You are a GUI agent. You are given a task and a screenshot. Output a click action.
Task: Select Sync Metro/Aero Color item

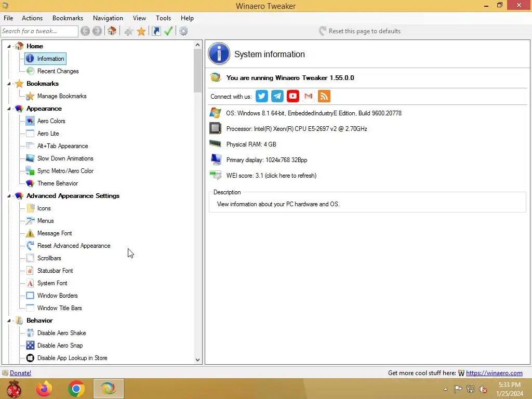coord(65,171)
